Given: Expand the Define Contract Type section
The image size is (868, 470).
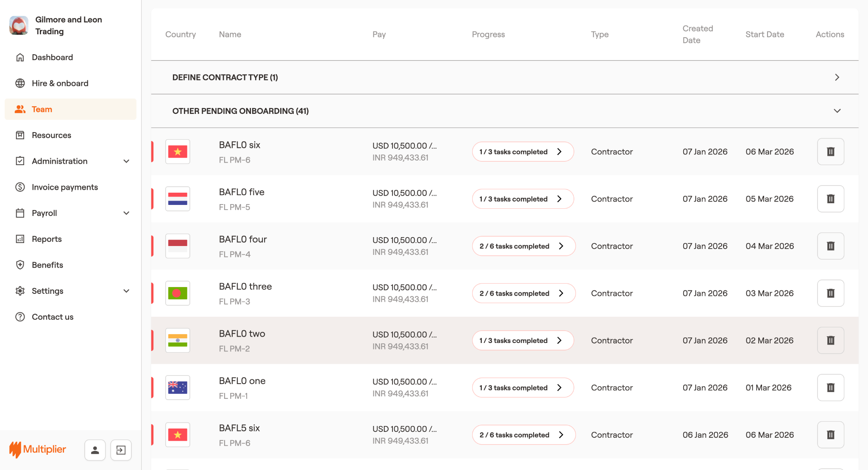Looking at the screenshot, I should click(x=837, y=77).
